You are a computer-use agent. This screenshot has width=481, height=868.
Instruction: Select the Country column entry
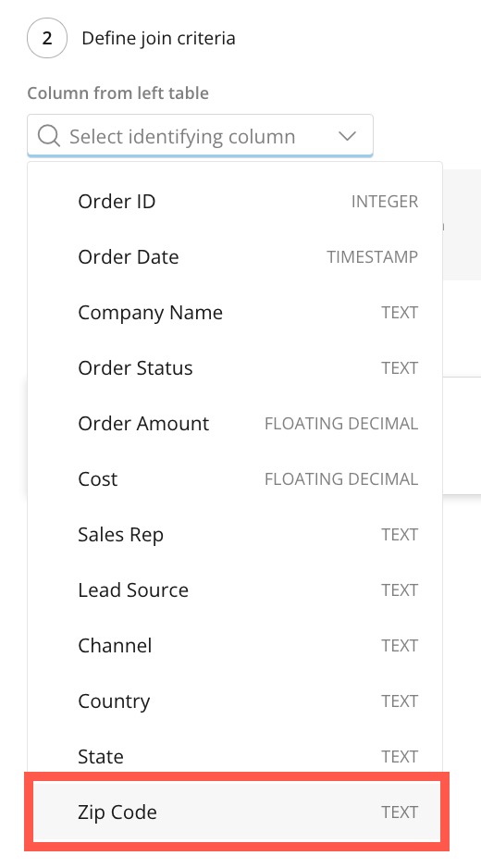235,701
